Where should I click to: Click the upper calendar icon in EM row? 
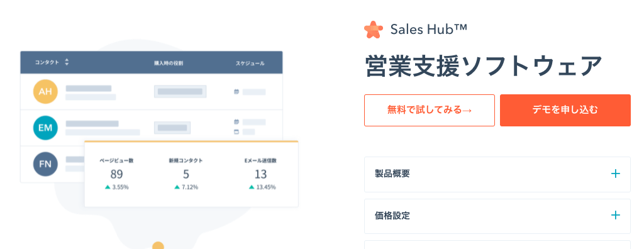point(236,121)
